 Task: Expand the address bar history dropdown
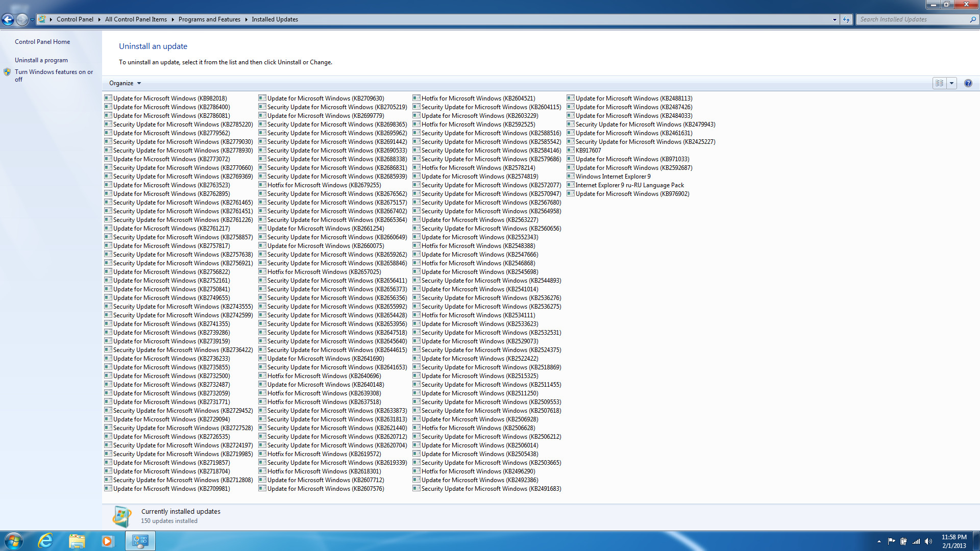pyautogui.click(x=835, y=19)
